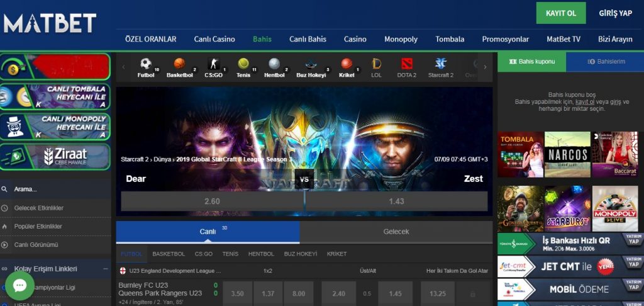Collapse the Kolay Erişim Linkleri section
The image size is (644, 306).
(105, 269)
